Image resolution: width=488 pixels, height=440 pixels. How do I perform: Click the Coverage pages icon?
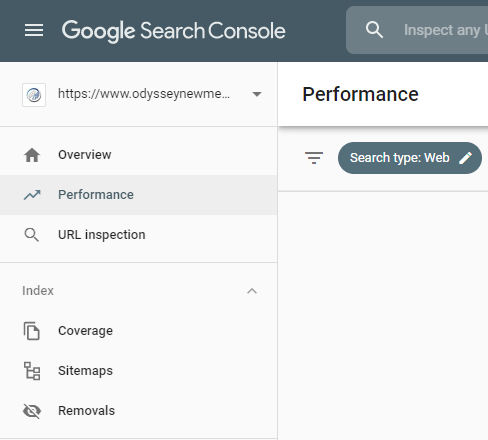coord(32,331)
